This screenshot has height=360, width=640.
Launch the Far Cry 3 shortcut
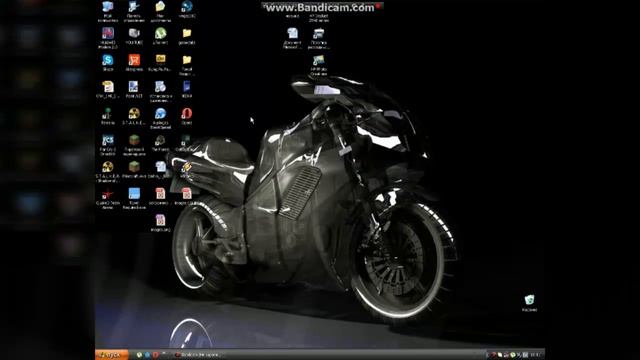coord(108,145)
